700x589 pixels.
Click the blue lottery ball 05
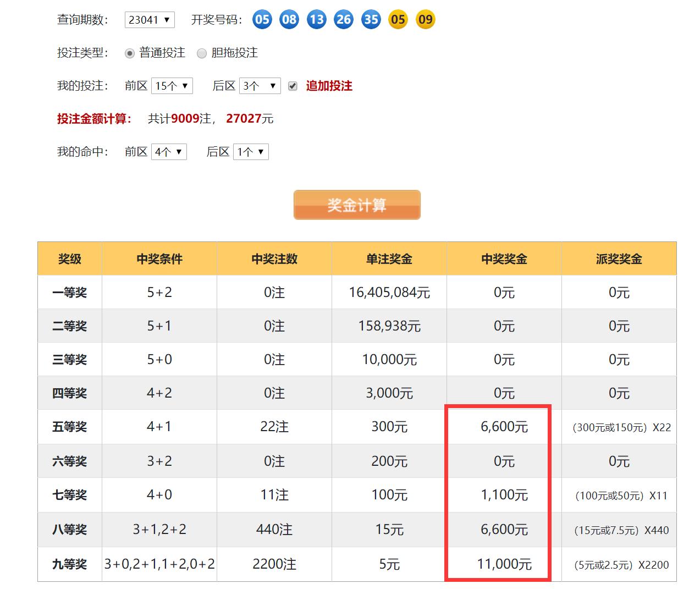(x=262, y=19)
